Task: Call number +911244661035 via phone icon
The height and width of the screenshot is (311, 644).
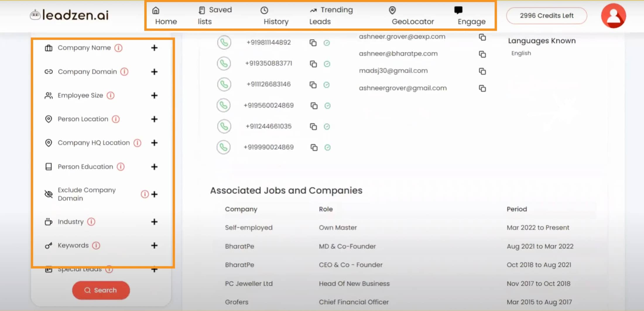Action: 224,126
